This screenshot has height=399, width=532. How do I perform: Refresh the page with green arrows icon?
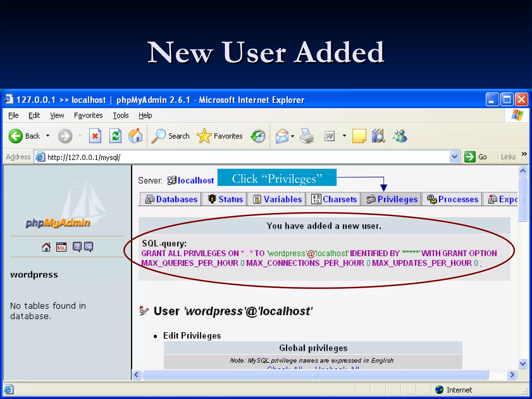[115, 136]
